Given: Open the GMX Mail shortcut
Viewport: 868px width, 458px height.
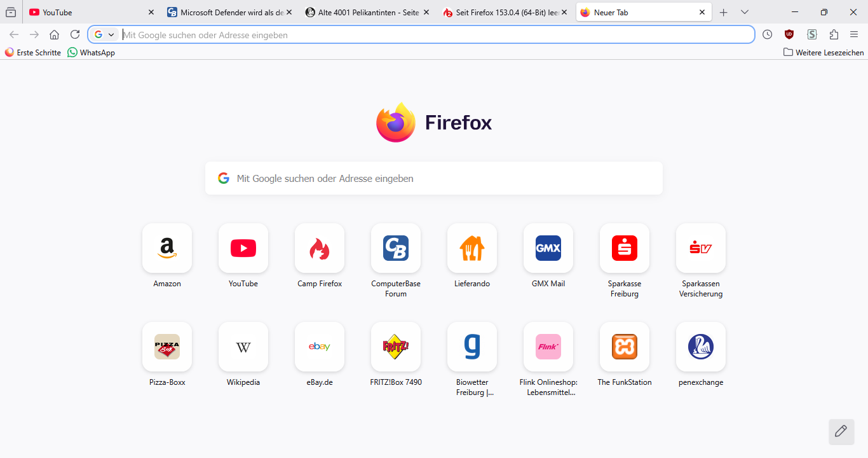Looking at the screenshot, I should 548,248.
